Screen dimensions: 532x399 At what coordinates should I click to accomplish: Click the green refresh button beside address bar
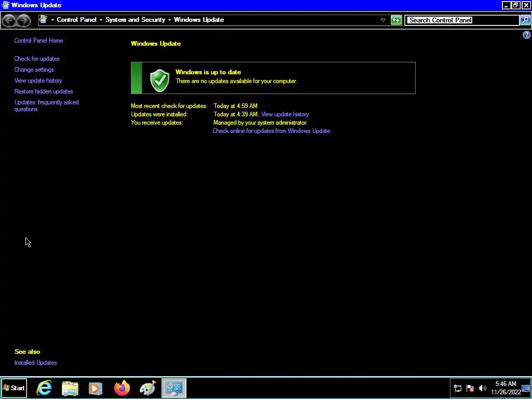(396, 20)
